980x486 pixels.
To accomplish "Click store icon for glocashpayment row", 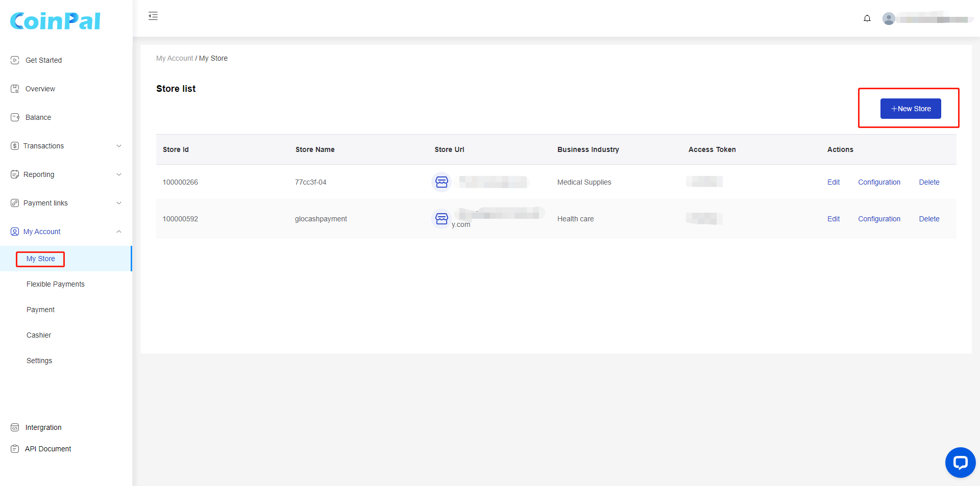I will [x=442, y=219].
